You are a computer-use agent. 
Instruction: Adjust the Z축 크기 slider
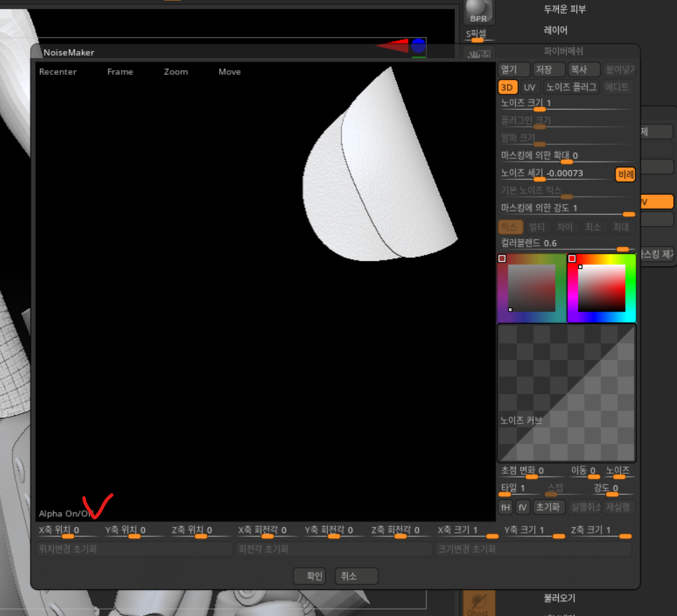tap(601, 532)
